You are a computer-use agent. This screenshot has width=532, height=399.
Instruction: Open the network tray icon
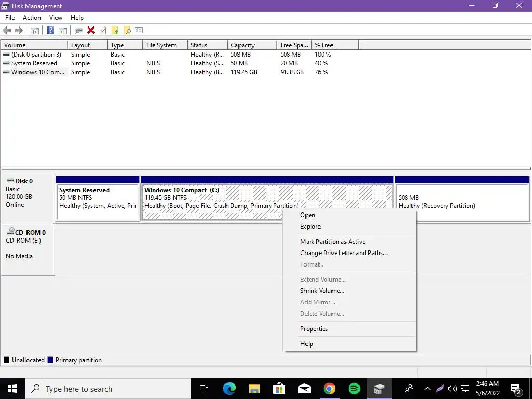pyautogui.click(x=465, y=389)
